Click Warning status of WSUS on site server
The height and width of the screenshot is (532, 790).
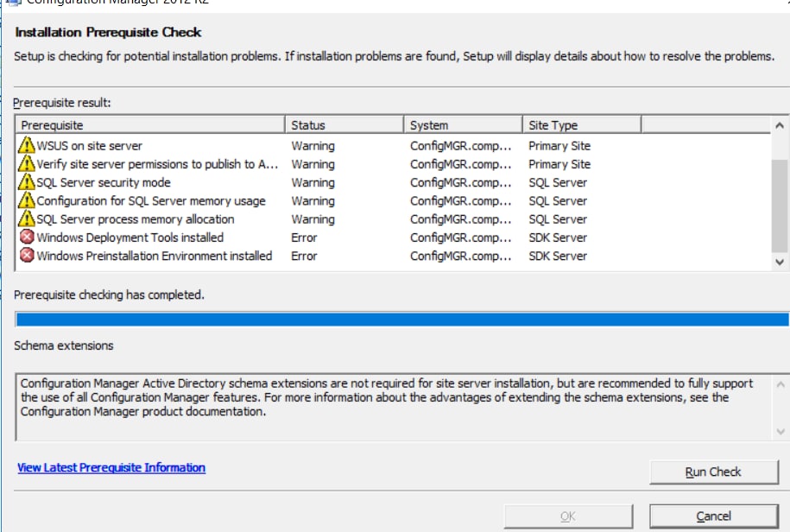point(313,146)
